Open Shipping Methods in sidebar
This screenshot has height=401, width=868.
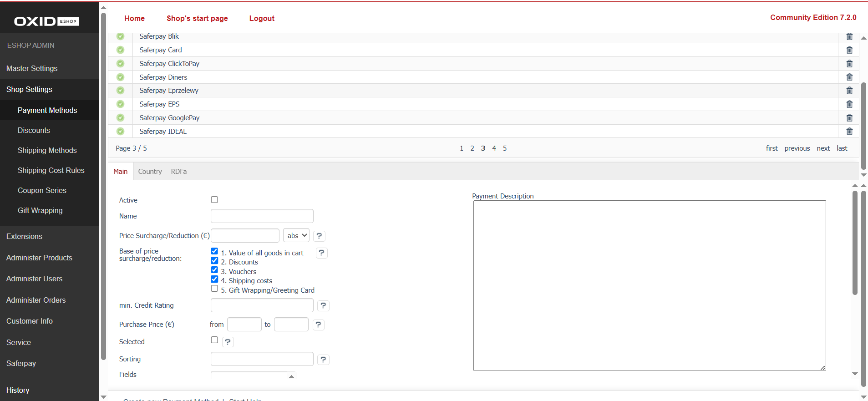pyautogui.click(x=47, y=150)
